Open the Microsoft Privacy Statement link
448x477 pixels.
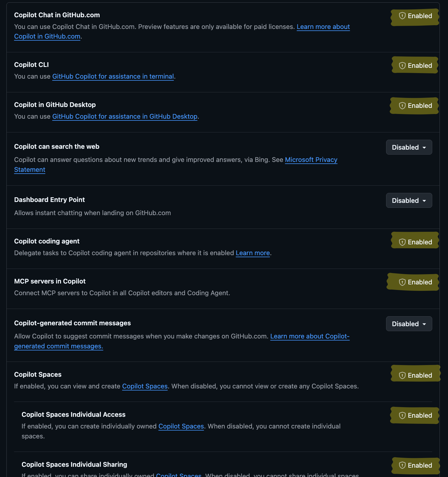tap(311, 160)
